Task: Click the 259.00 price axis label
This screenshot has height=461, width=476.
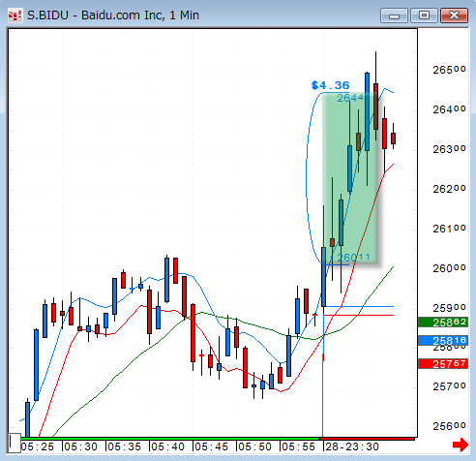Action: [x=449, y=308]
